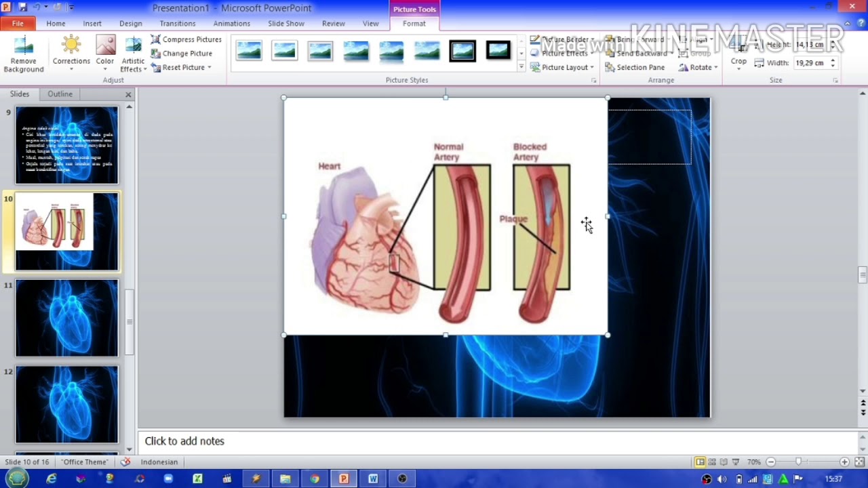Screen dimensions: 868x488
Task: Close the Slides pane
Action: click(x=128, y=94)
